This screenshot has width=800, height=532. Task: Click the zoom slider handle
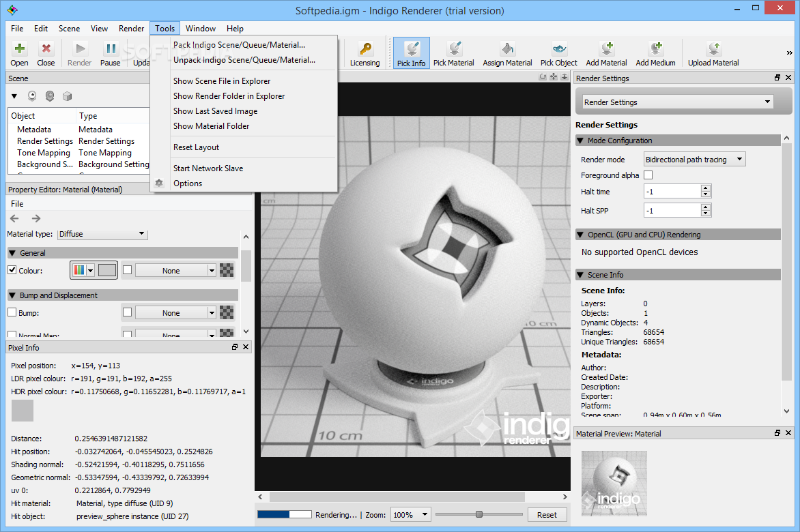478,514
